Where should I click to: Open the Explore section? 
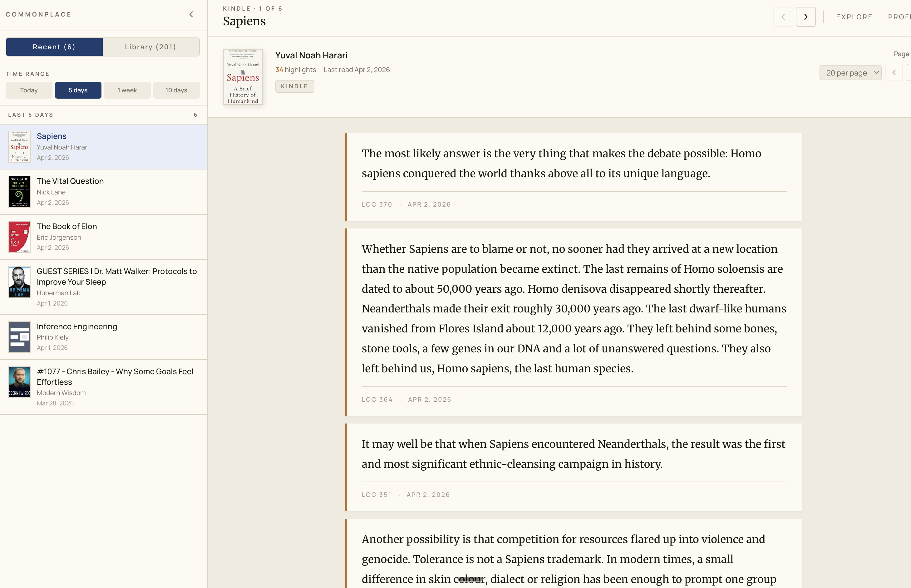pos(854,17)
